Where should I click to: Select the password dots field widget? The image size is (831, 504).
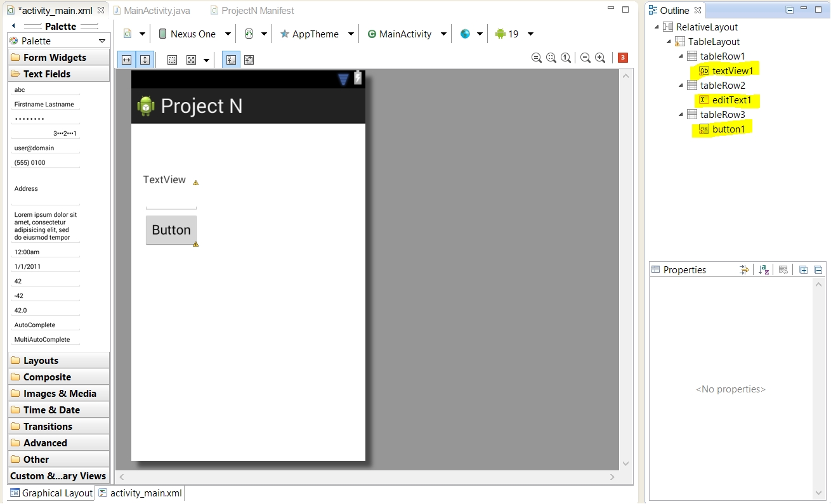click(46, 119)
